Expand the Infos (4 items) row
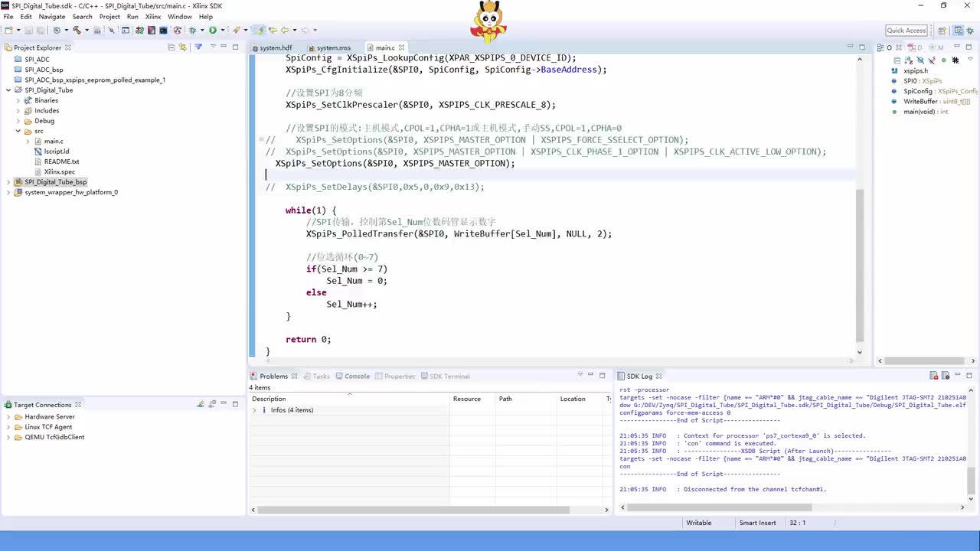The image size is (980, 551). point(254,410)
